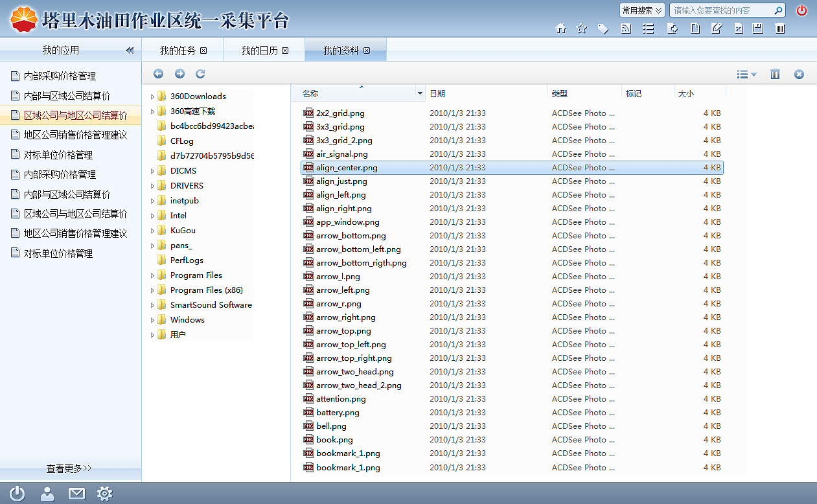Open the view mode dropdown arrow

[754, 75]
